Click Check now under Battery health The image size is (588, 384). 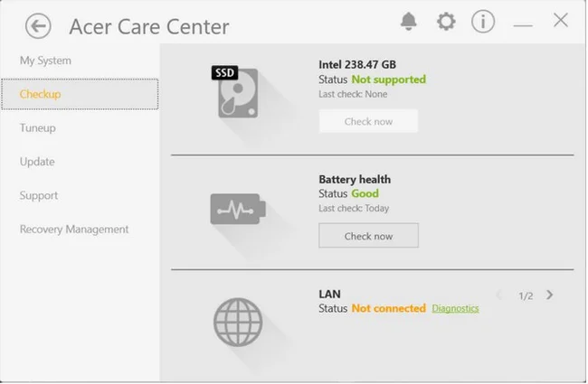point(368,236)
